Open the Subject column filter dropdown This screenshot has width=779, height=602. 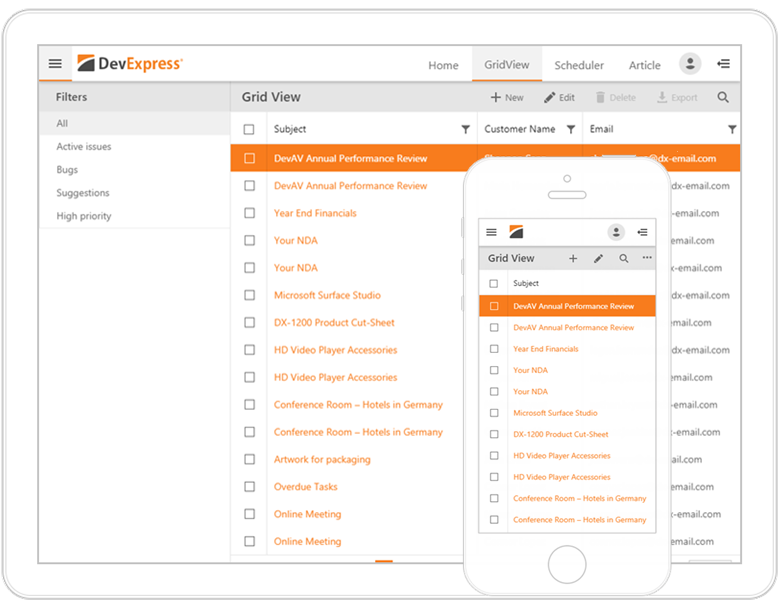465,129
